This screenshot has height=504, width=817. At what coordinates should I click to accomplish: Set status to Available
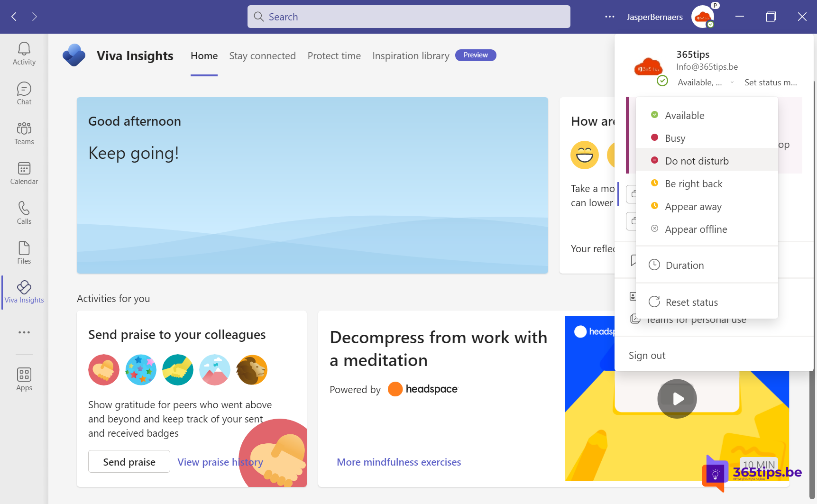click(x=707, y=115)
